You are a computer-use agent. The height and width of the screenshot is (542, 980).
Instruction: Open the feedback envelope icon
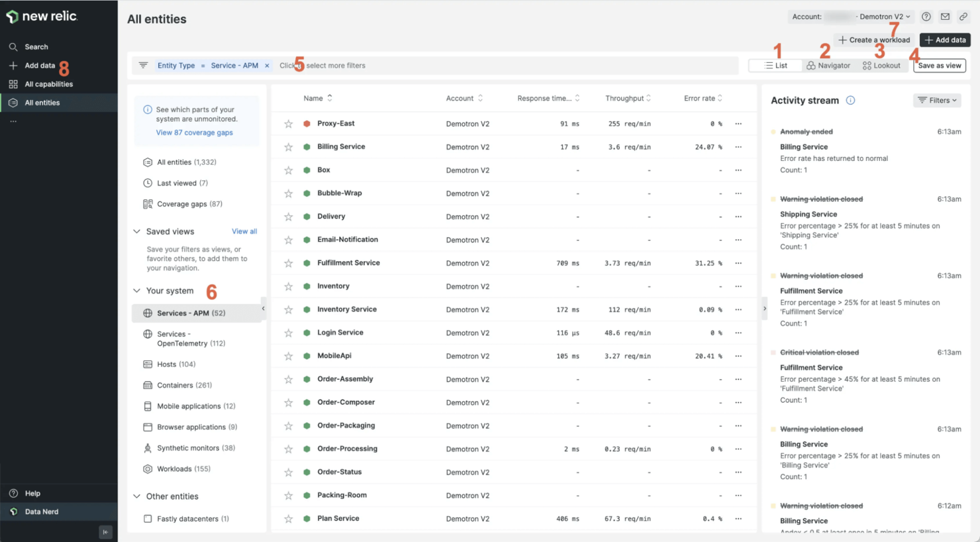click(x=945, y=17)
